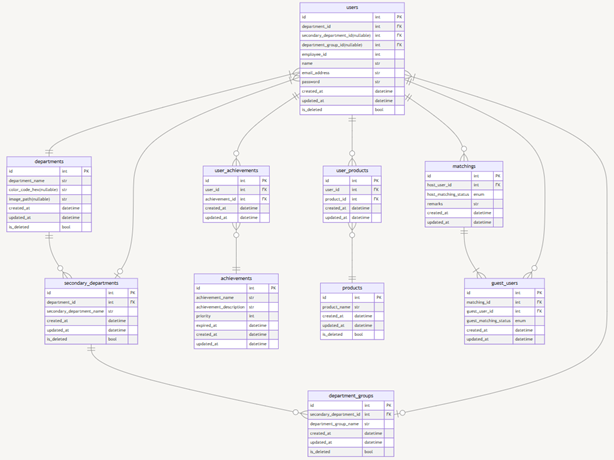Select the secondary_departments table title
Image resolution: width=614 pixels, height=460 pixels.
pos(91,283)
